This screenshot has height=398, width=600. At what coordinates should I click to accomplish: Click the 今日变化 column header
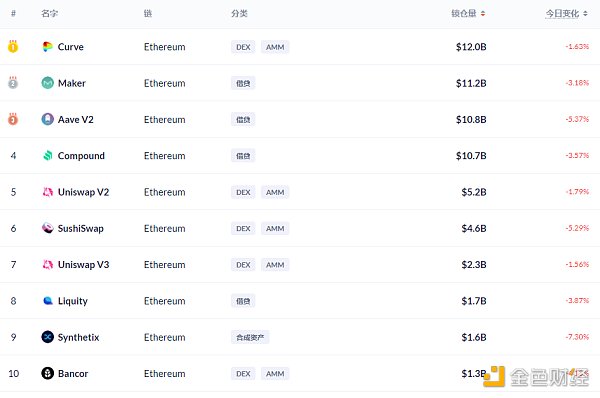click(x=562, y=14)
